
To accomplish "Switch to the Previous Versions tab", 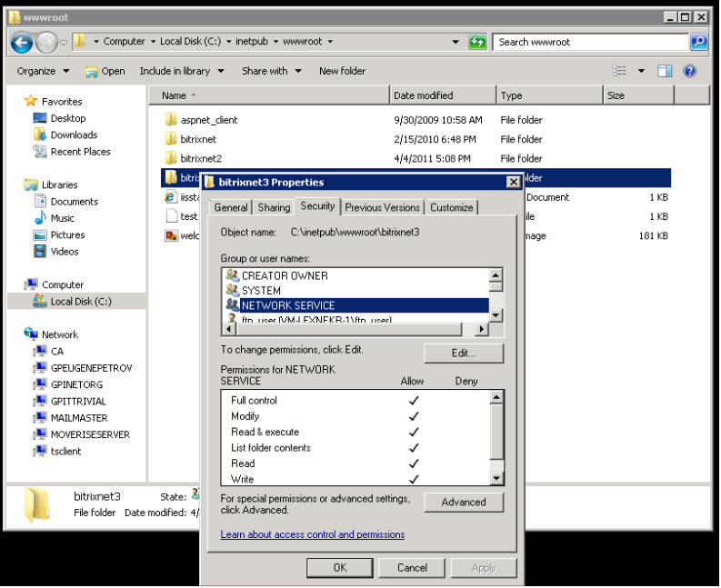I will pos(382,207).
